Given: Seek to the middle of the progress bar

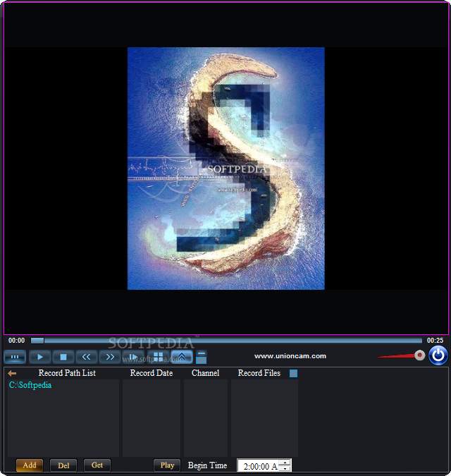Looking at the screenshot, I should [226, 341].
